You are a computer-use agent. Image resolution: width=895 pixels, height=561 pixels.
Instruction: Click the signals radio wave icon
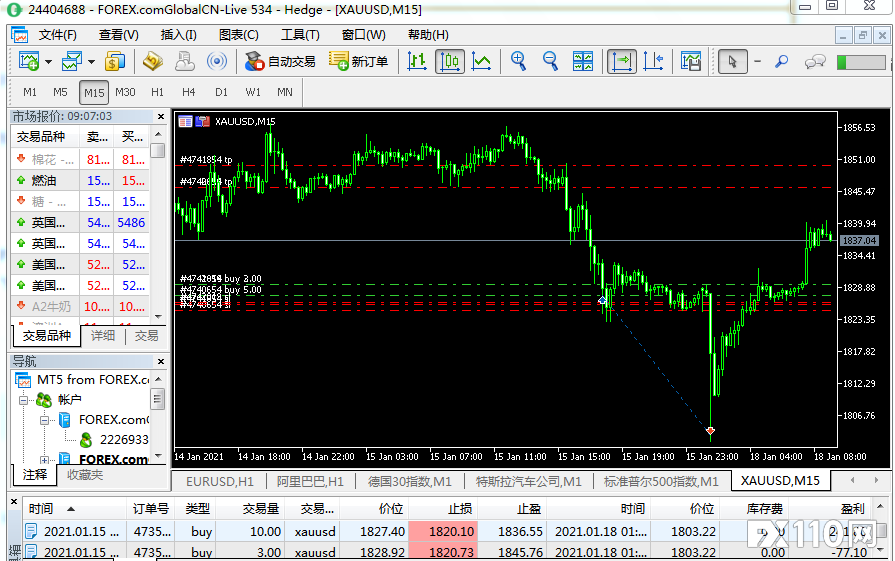point(217,61)
